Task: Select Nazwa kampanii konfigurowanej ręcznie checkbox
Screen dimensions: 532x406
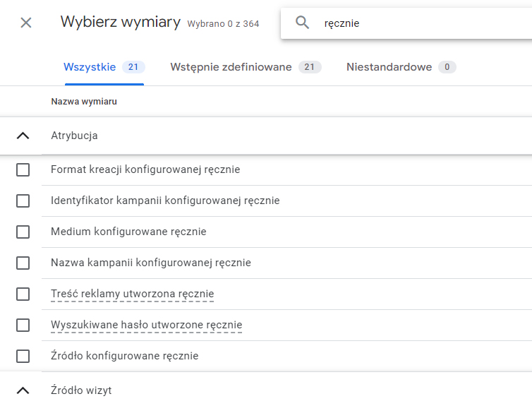Action: [x=23, y=263]
